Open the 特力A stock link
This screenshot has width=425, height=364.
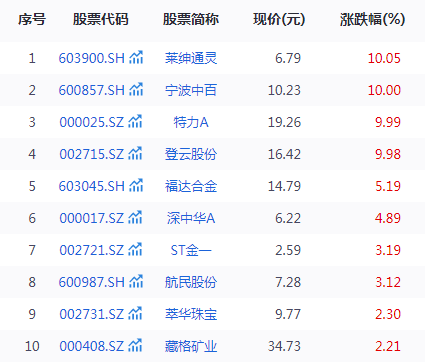pos(191,122)
